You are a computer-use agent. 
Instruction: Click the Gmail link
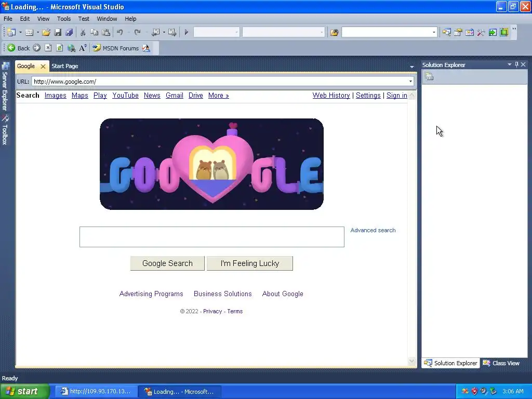click(175, 96)
